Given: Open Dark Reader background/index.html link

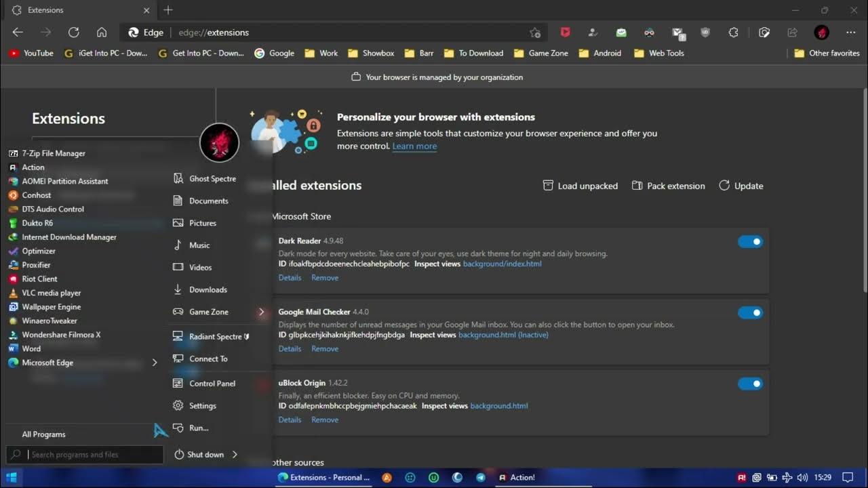Looking at the screenshot, I should (502, 264).
